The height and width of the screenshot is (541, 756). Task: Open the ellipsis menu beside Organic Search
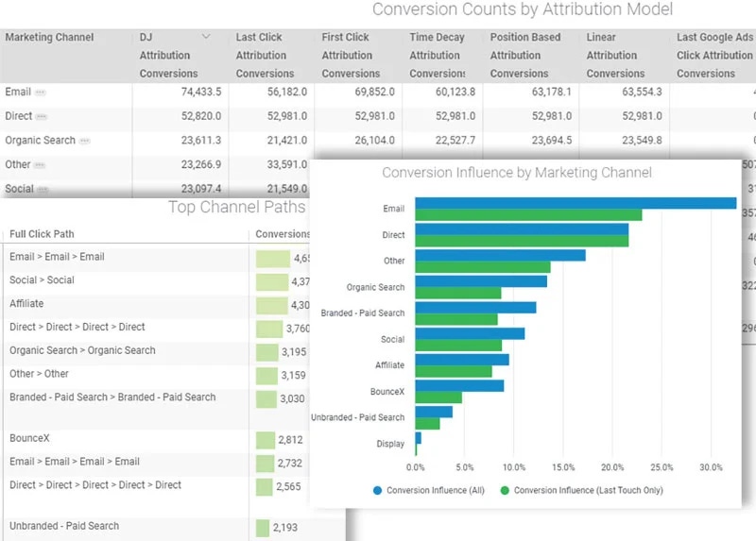click(x=85, y=142)
